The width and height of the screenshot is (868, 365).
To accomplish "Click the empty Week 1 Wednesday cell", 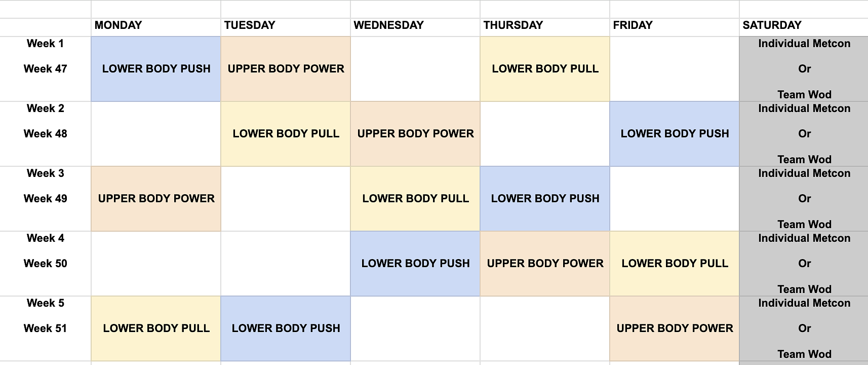I will pos(415,69).
